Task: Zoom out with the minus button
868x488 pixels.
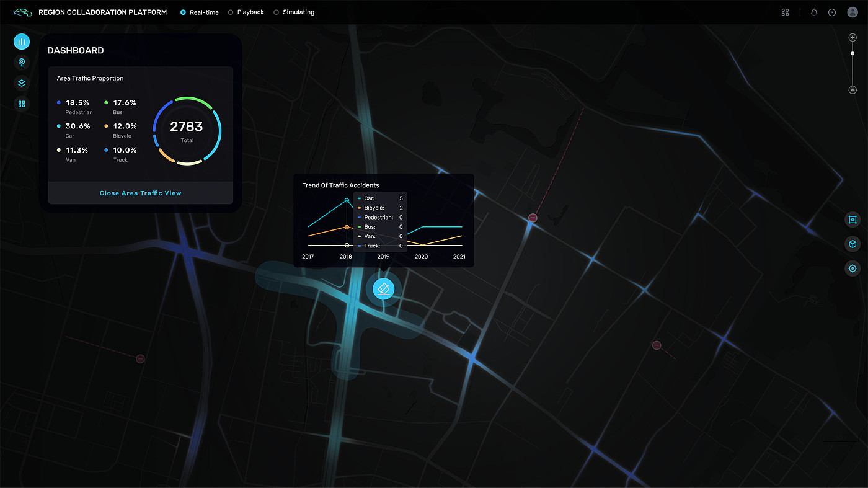Action: click(x=852, y=90)
